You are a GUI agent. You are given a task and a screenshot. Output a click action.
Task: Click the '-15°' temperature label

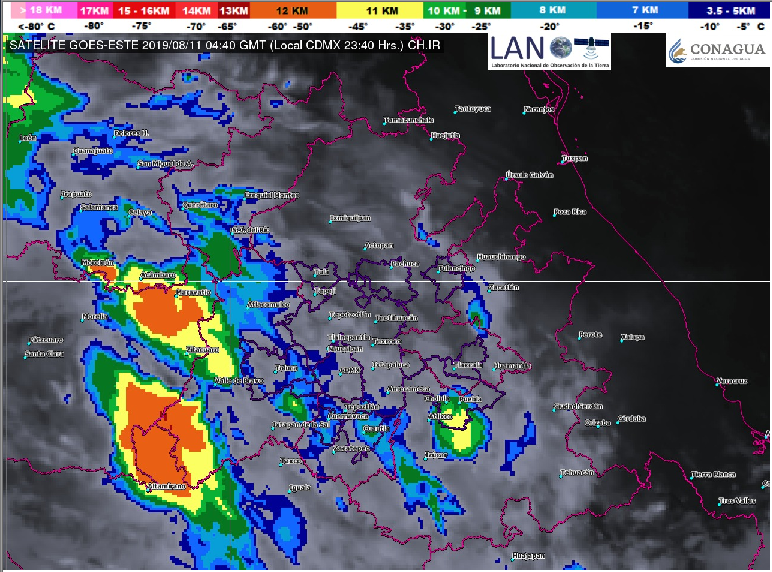coord(643,26)
